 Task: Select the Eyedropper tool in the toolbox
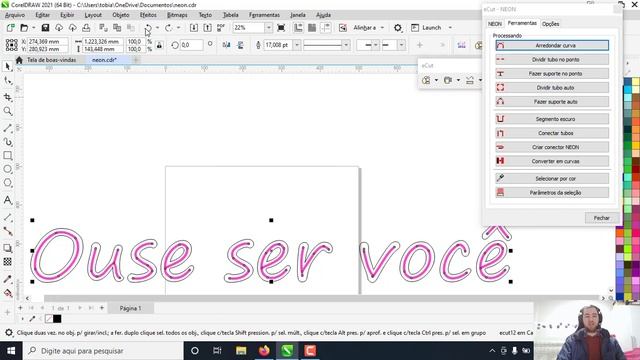tap(7, 279)
